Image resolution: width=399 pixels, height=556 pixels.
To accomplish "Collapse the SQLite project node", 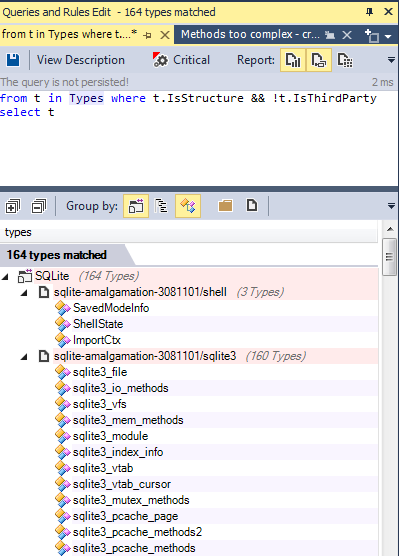I will pyautogui.click(x=5, y=277).
